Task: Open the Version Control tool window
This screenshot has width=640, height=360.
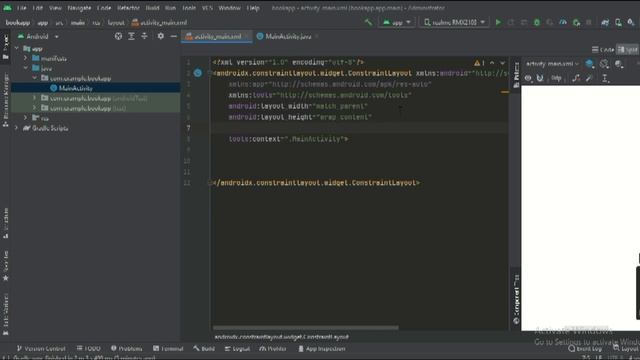Action: [x=41, y=349]
